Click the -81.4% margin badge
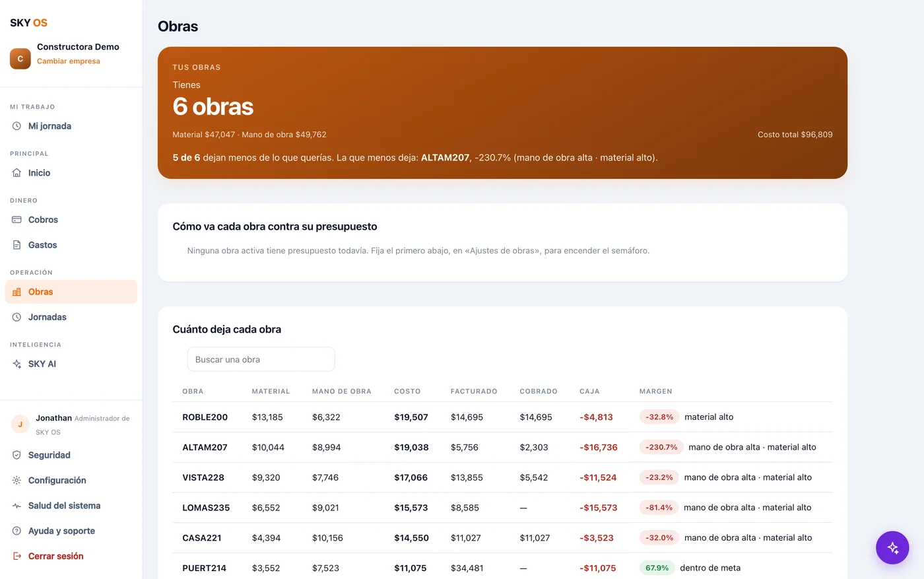 659,508
